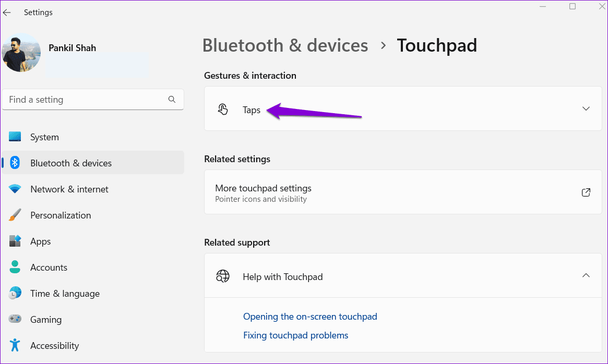This screenshot has width=608, height=364.
Task: Click the Apps grid icon
Action: coord(15,241)
